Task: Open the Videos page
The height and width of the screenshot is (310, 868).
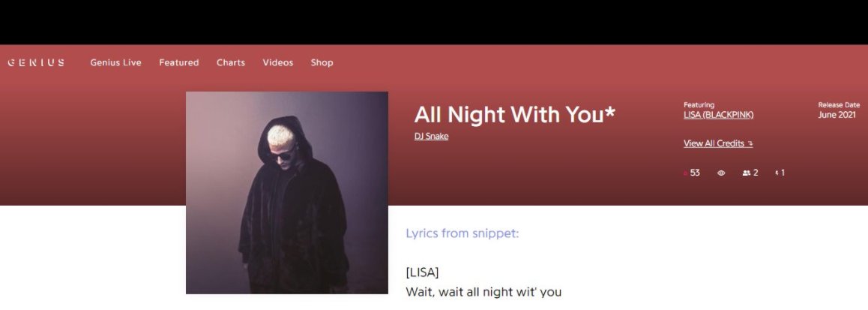Action: 278,62
